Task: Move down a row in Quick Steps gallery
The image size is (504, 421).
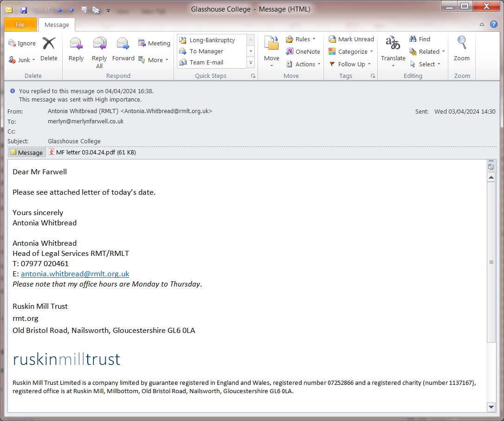Action: click(x=251, y=51)
